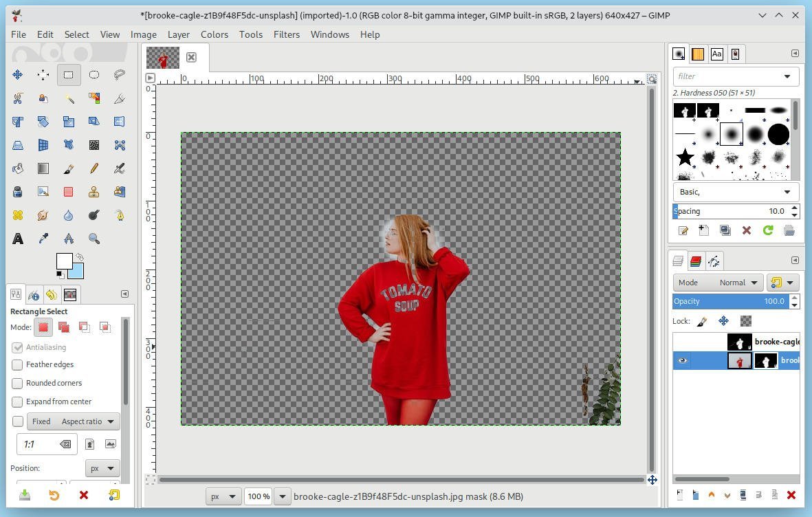Pick the Color Picker tool

[42, 237]
